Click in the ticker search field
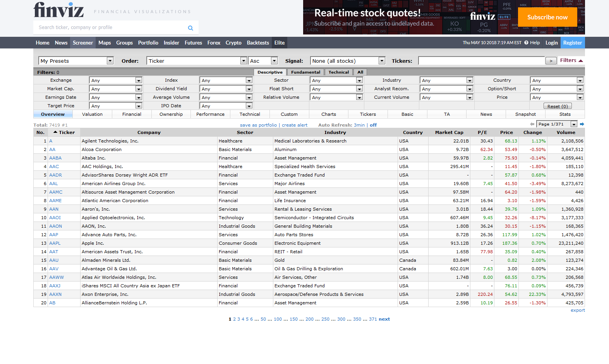The width and height of the screenshot is (609, 364). click(110, 27)
